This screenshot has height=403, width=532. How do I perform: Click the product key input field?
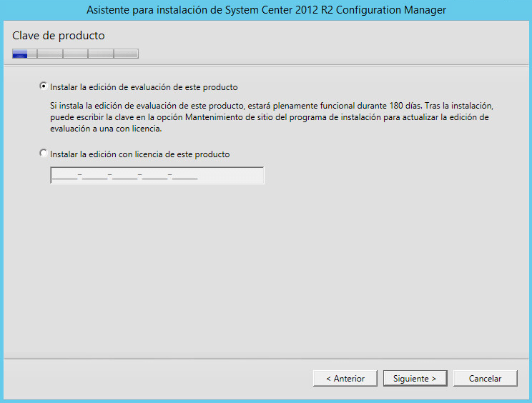[x=157, y=175]
